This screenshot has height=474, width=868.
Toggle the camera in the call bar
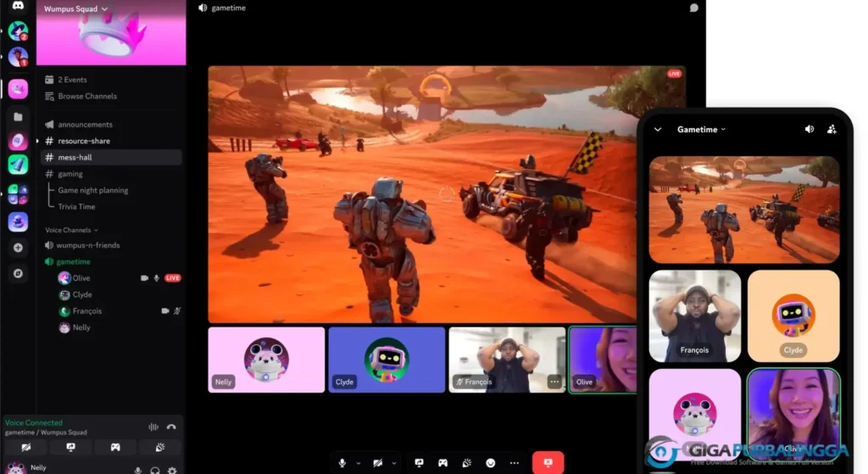377,462
